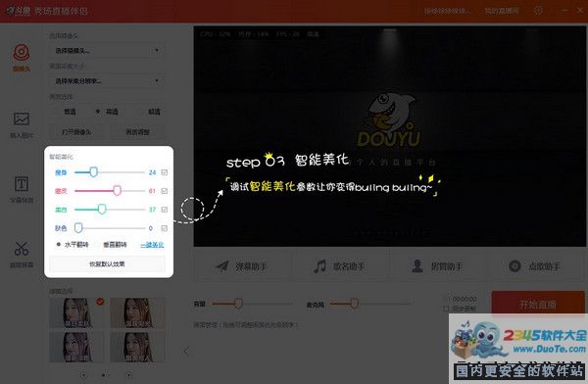Viewport: 588px width, 384px height.
Task: Open the music note song assistant
Action: click(339, 266)
